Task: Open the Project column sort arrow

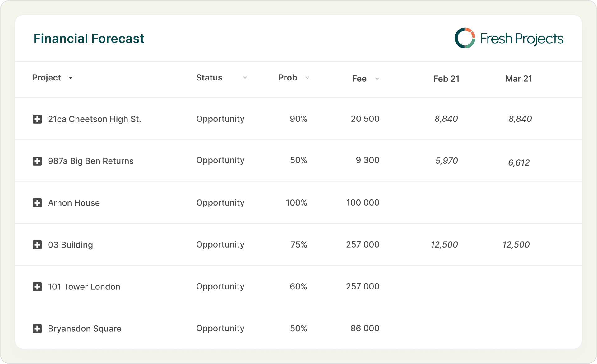Action: (71, 78)
